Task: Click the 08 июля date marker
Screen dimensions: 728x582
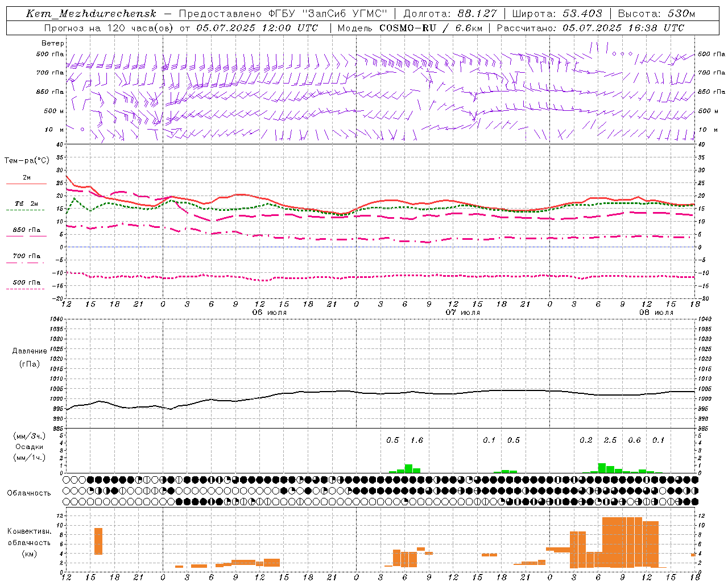Action: click(x=656, y=313)
